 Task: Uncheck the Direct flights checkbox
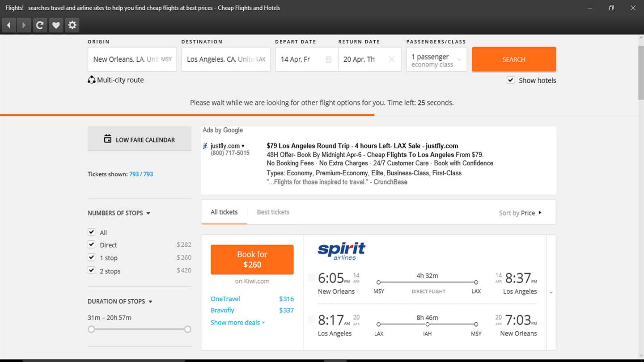[92, 244]
